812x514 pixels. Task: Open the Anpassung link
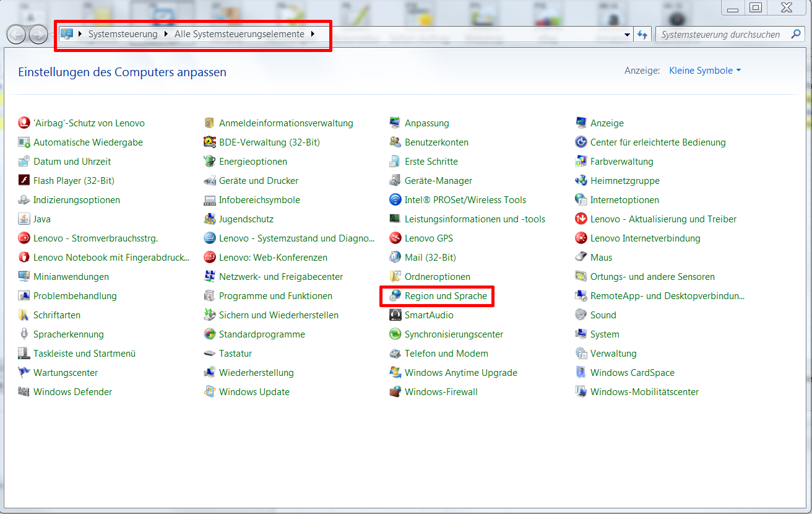[426, 123]
